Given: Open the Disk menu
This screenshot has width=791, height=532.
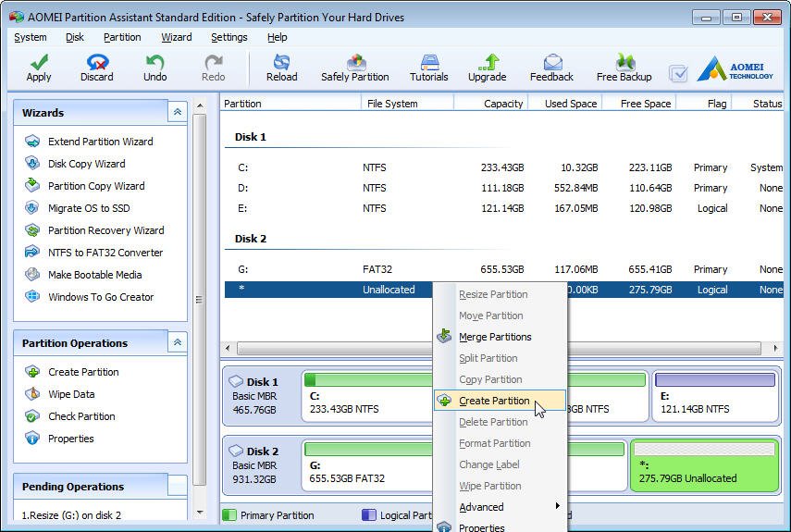Looking at the screenshot, I should (x=75, y=37).
